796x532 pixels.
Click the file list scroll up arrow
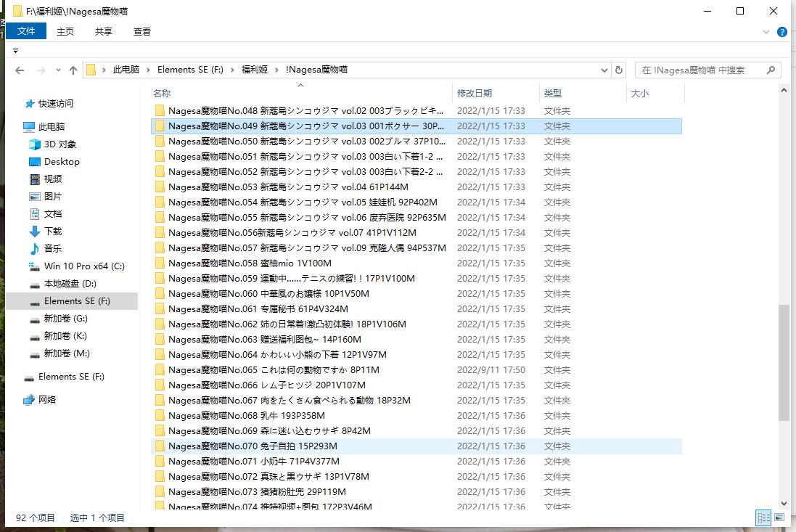(784, 90)
